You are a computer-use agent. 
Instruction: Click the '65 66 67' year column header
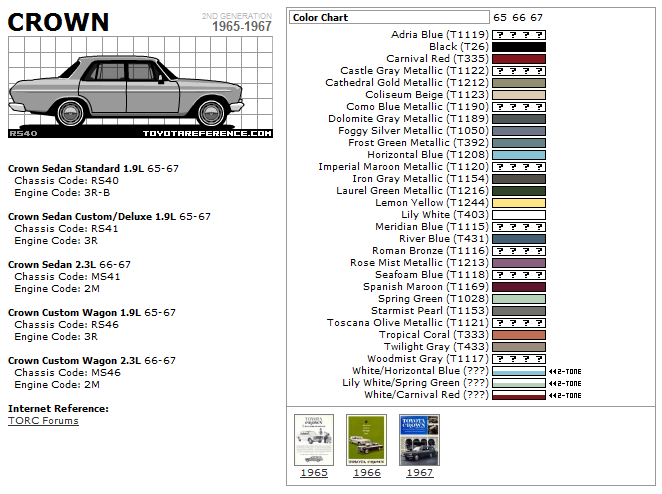click(518, 18)
